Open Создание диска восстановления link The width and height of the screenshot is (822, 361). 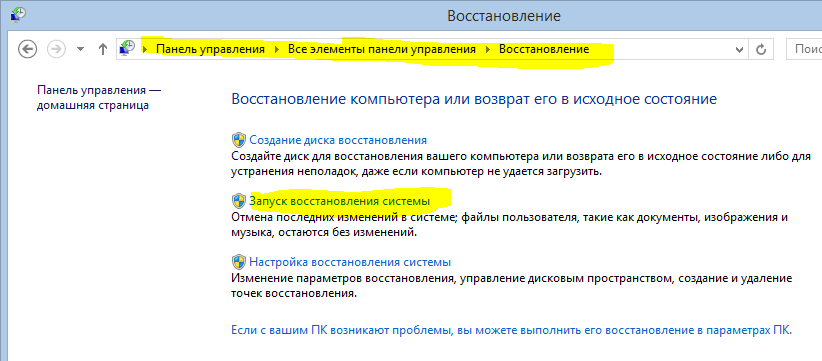(338, 140)
